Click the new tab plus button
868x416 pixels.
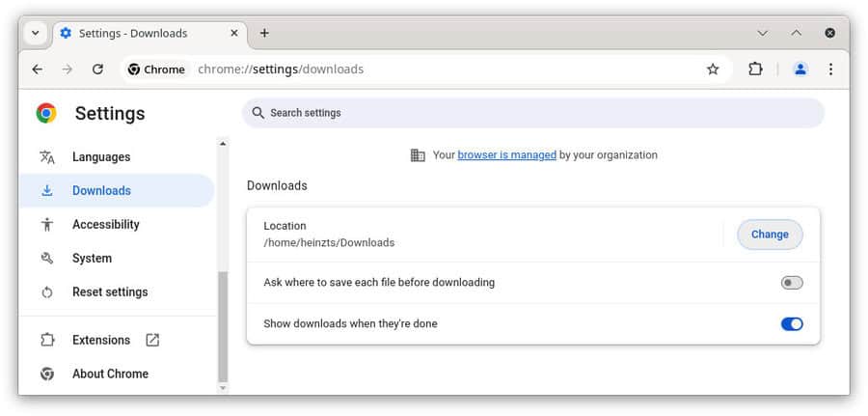pyautogui.click(x=264, y=33)
